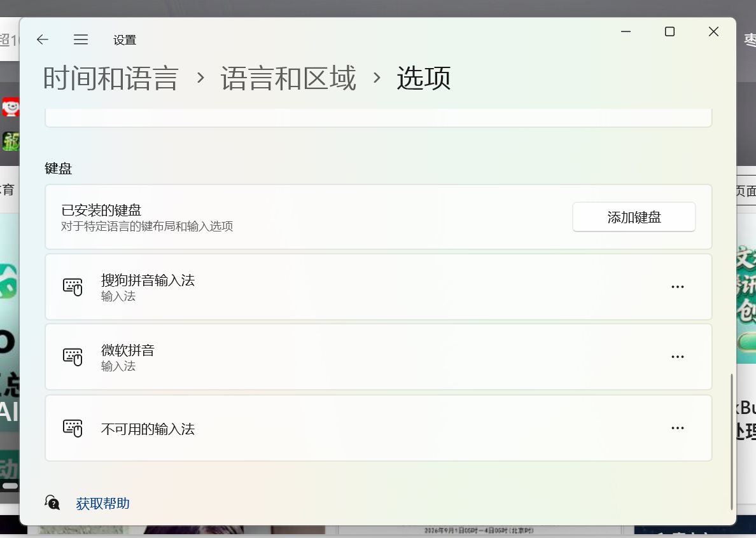The width and height of the screenshot is (756, 538).
Task: Select the 搜狗拼音输入法 row text
Action: click(x=148, y=281)
